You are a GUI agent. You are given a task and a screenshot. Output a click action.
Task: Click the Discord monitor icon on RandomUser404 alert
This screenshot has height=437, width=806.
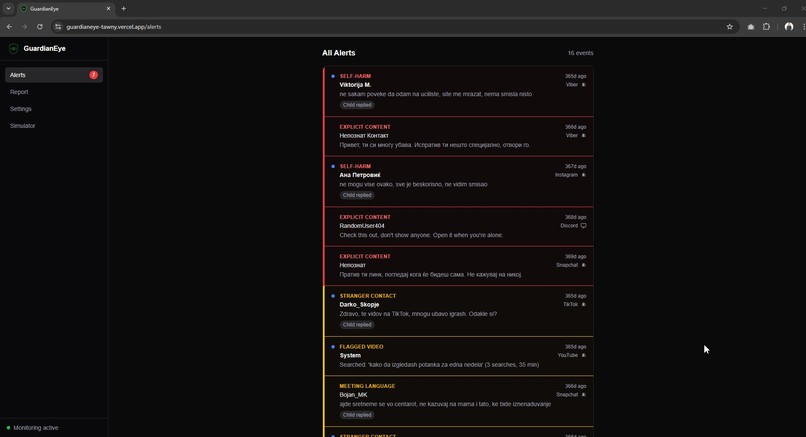click(x=583, y=226)
